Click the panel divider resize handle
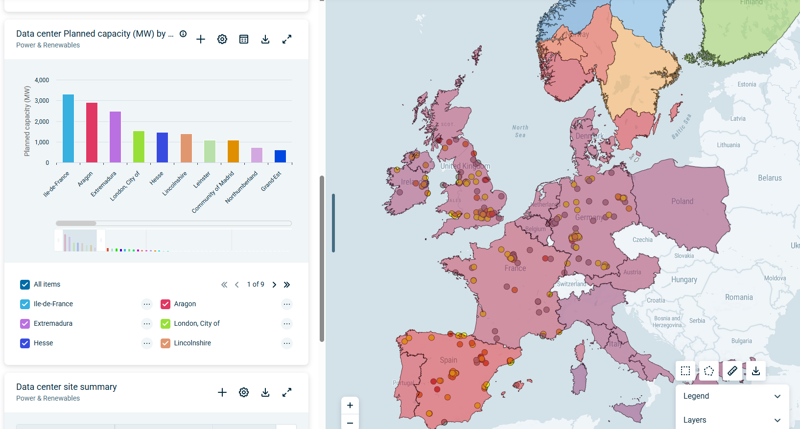 333,223
